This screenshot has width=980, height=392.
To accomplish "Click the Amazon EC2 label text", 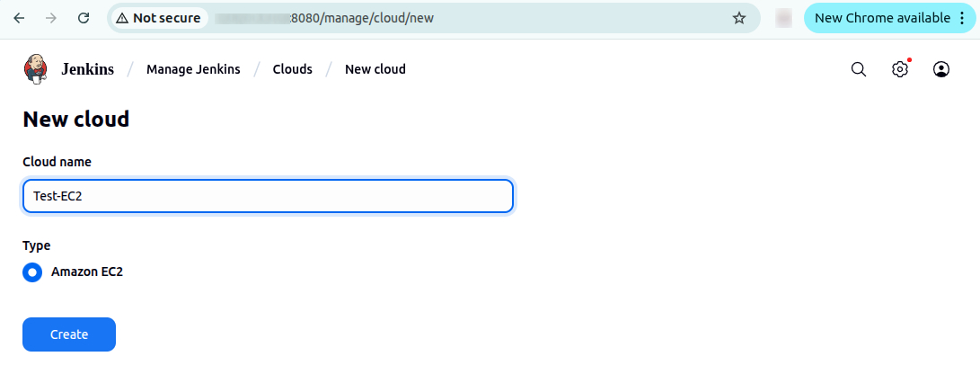I will [87, 272].
